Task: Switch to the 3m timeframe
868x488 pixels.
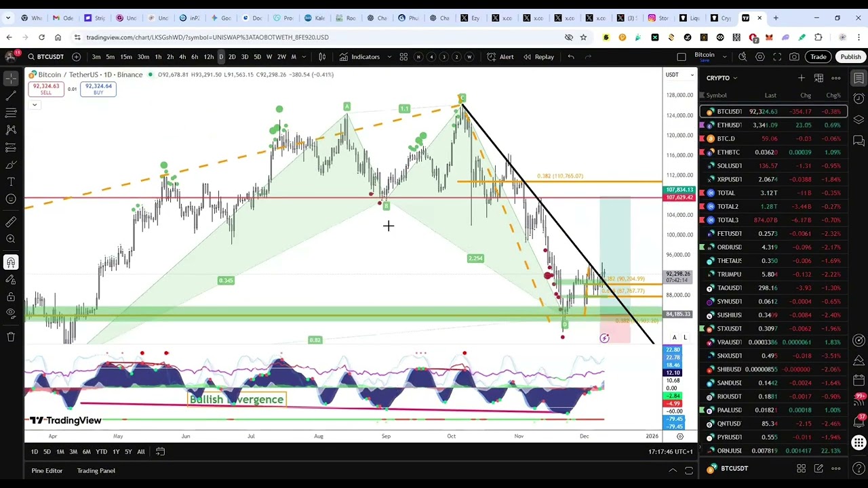Action: click(96, 57)
